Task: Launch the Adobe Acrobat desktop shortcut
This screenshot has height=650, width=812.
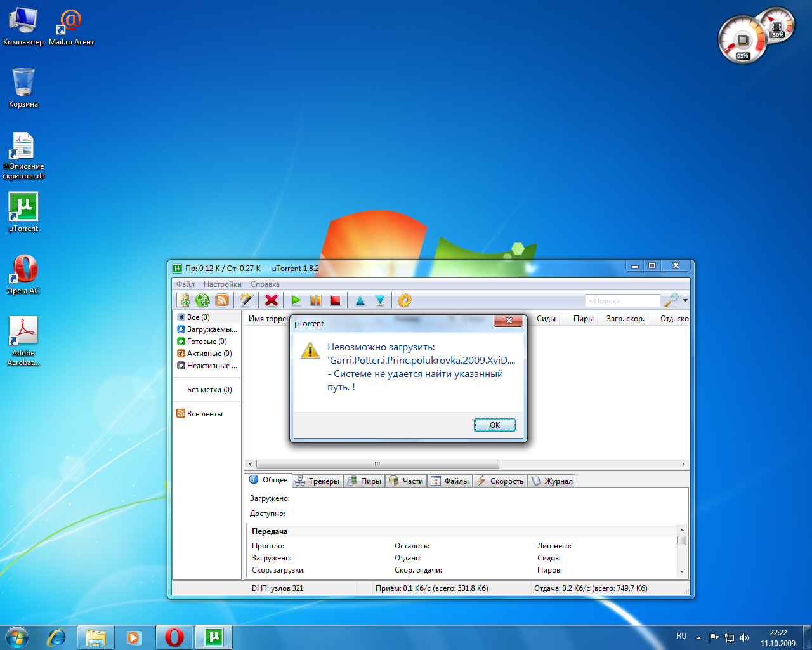Action: 23,341
